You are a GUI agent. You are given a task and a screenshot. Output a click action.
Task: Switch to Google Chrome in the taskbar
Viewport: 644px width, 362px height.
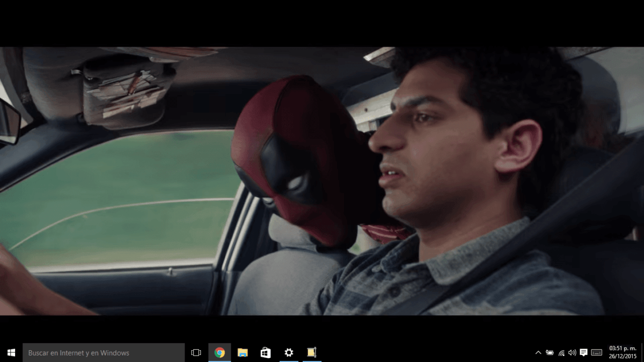tap(219, 352)
